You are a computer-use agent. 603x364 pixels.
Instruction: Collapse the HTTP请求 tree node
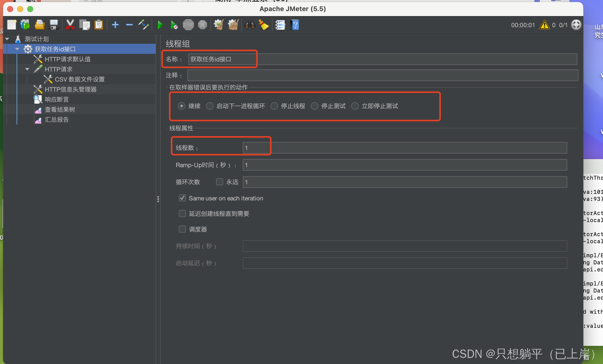tap(27, 69)
